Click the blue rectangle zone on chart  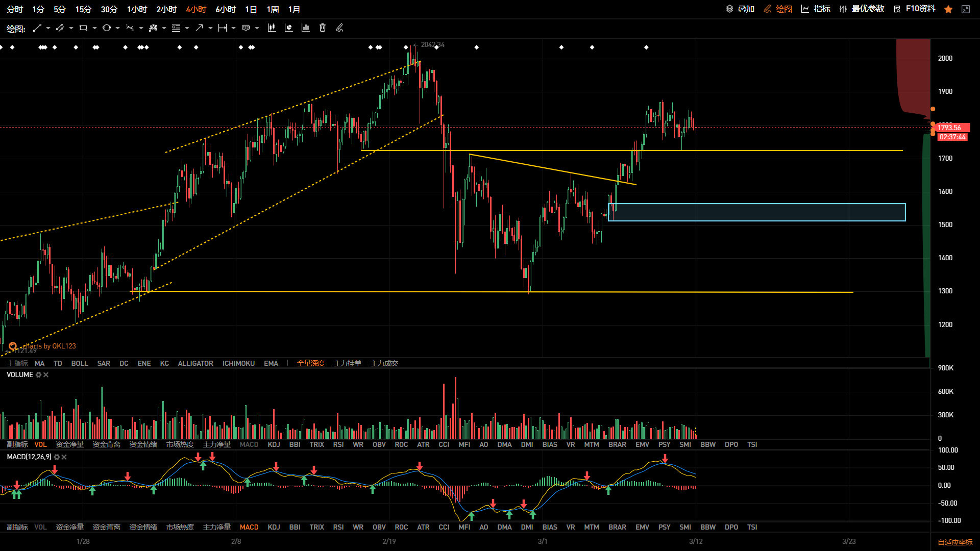pos(756,212)
